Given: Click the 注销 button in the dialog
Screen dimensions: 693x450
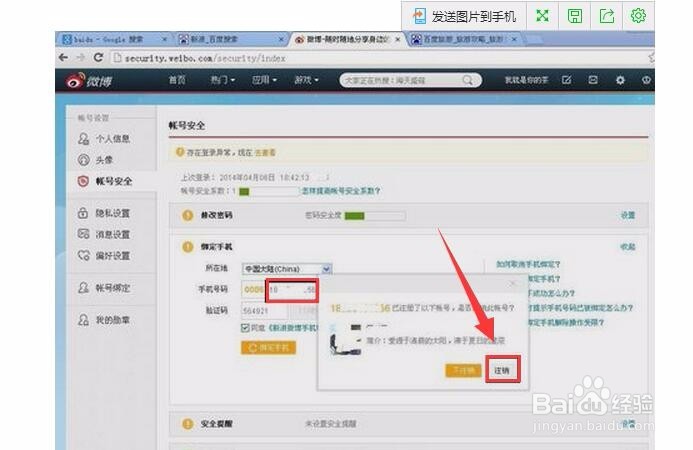Looking at the screenshot, I should [502, 370].
